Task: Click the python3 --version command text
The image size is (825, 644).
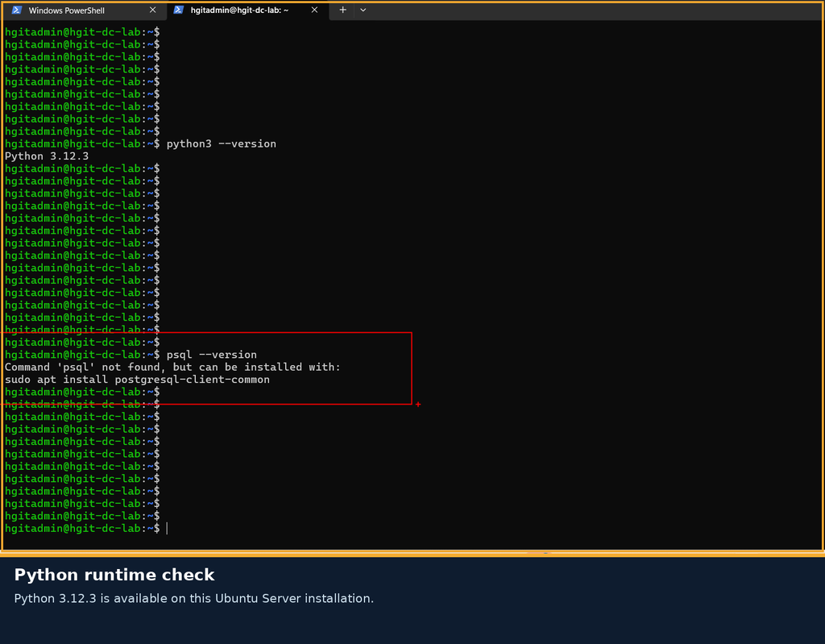Action: (x=221, y=143)
